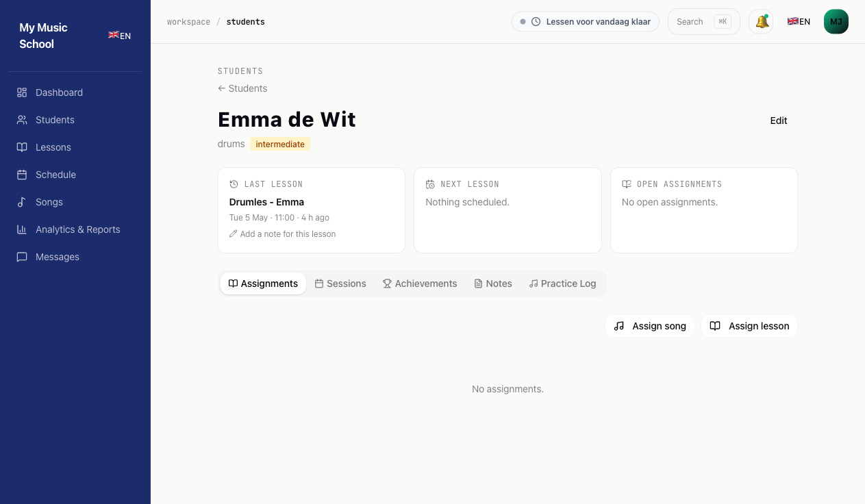The height and width of the screenshot is (504, 865).
Task: Open the Practice Log tab
Action: pyautogui.click(x=562, y=283)
